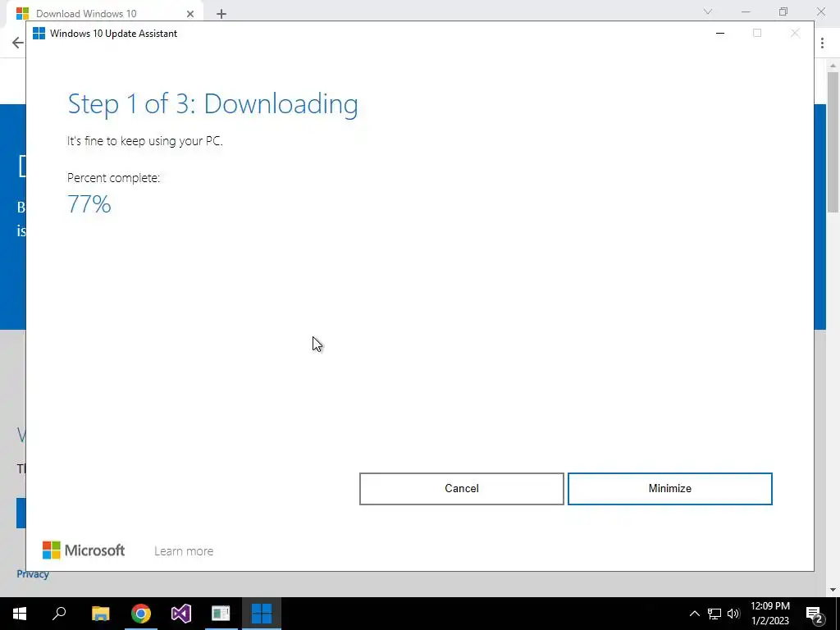840x630 pixels.
Task: Show hidden system tray icons
Action: point(694,614)
